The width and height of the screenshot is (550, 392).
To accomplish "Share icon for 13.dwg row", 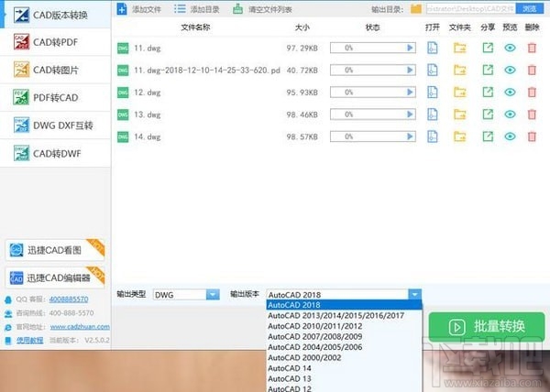I will coord(488,114).
